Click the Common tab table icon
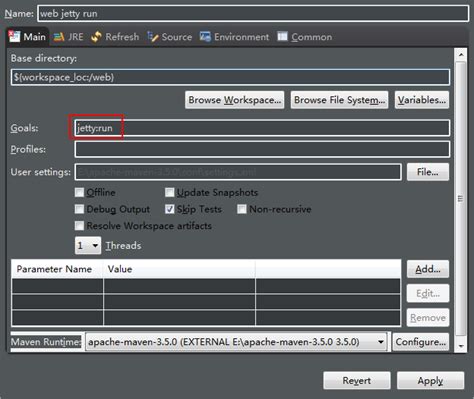Screen dimensions: 474x399 click(282, 36)
